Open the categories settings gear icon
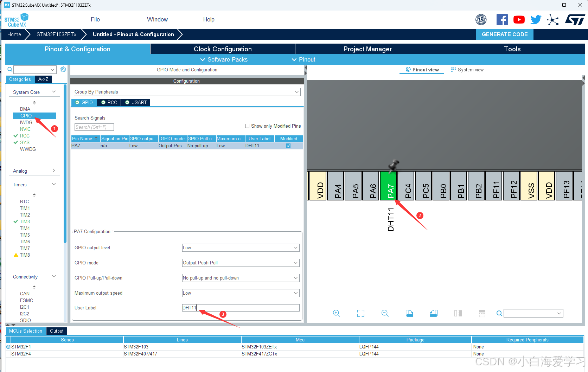Image resolution: width=588 pixels, height=372 pixels. coord(63,69)
